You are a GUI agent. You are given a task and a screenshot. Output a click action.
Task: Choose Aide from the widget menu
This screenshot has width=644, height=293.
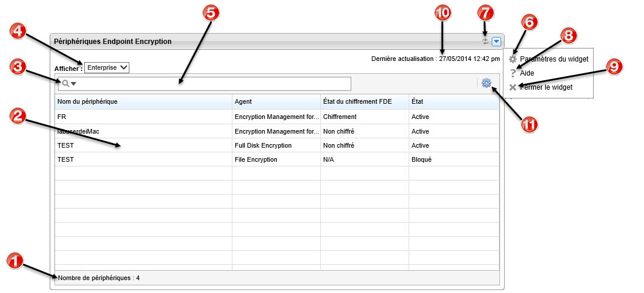pos(526,73)
